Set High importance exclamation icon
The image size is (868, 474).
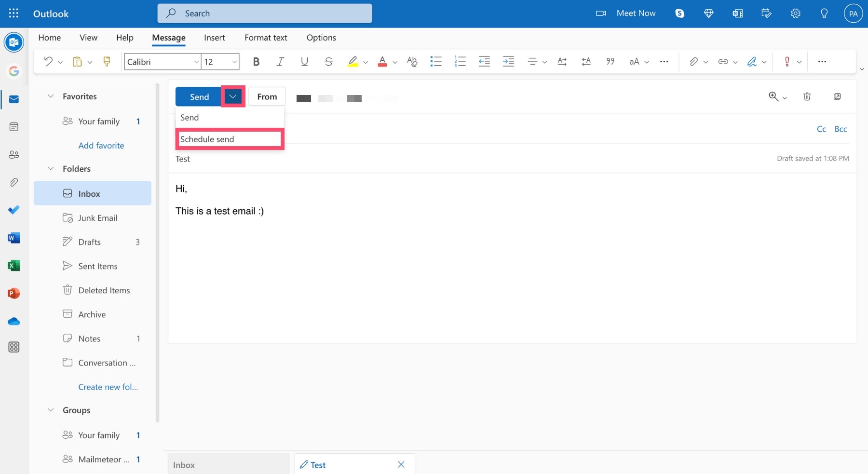(x=787, y=61)
